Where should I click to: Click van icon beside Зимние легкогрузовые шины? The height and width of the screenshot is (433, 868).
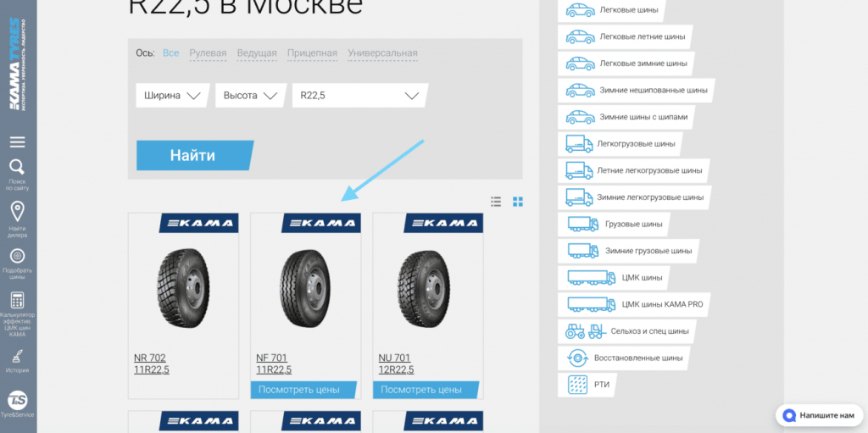click(x=579, y=197)
